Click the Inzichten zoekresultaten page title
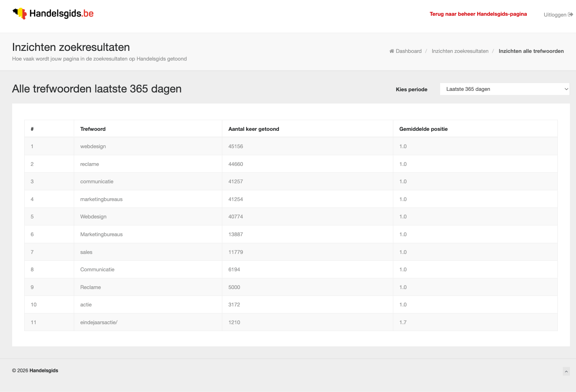 [x=71, y=47]
